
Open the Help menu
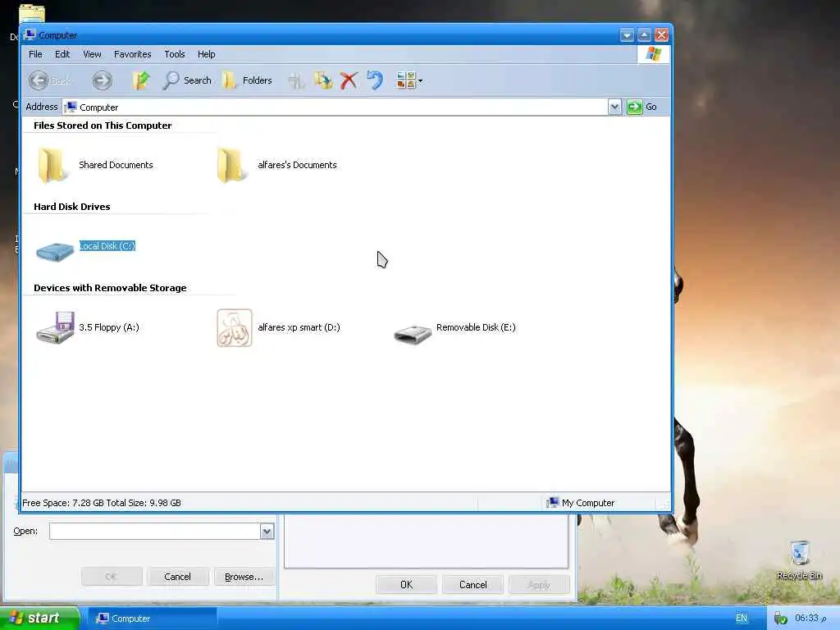[x=206, y=54]
